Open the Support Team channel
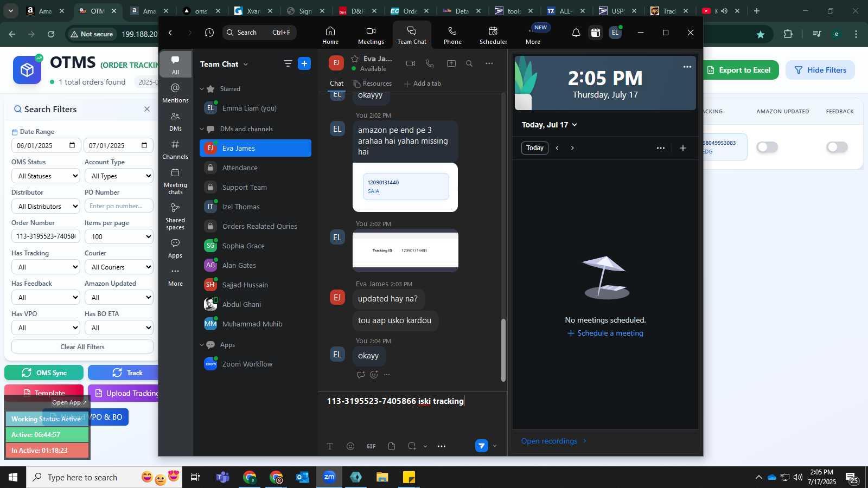 point(256,188)
